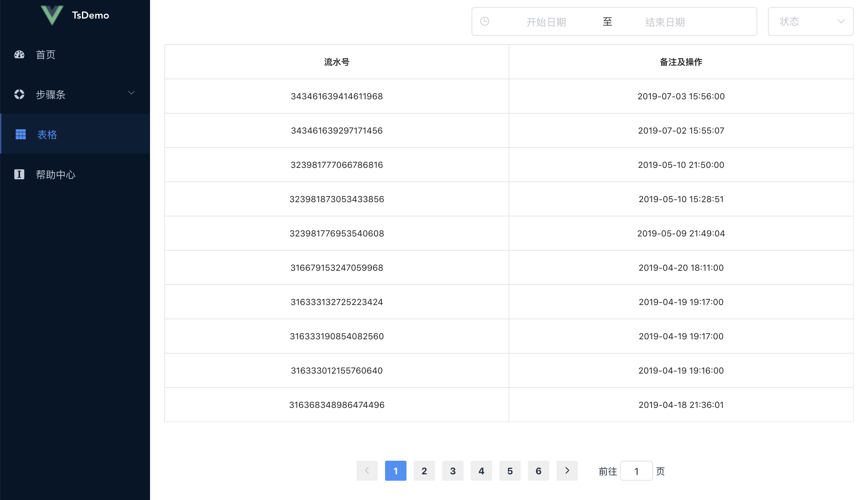Click the lifebuoy icon beside 步骤条
This screenshot has width=868, height=500.
[x=19, y=95]
